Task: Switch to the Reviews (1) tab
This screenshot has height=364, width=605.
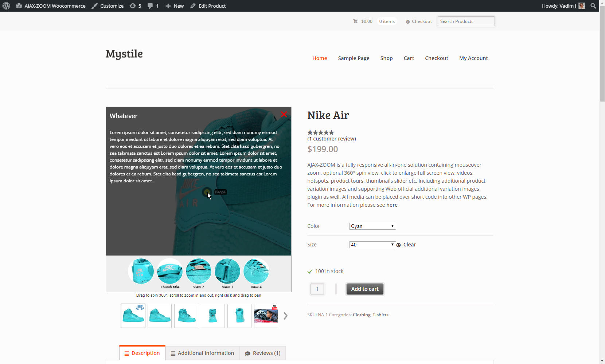Action: pos(262,353)
